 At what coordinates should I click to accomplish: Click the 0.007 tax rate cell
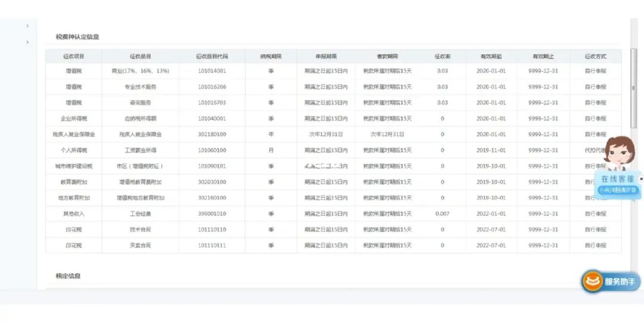[x=442, y=213]
